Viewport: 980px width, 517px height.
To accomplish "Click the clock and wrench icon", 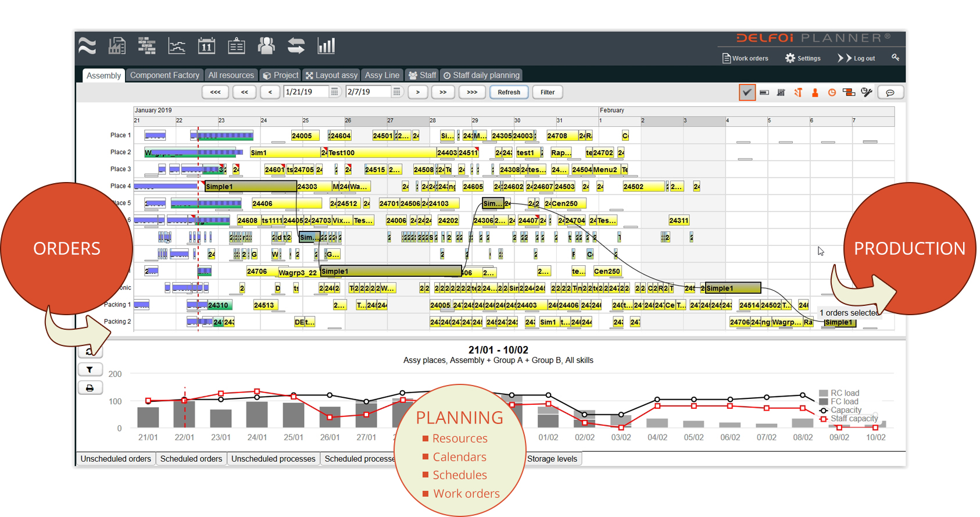I will [867, 92].
